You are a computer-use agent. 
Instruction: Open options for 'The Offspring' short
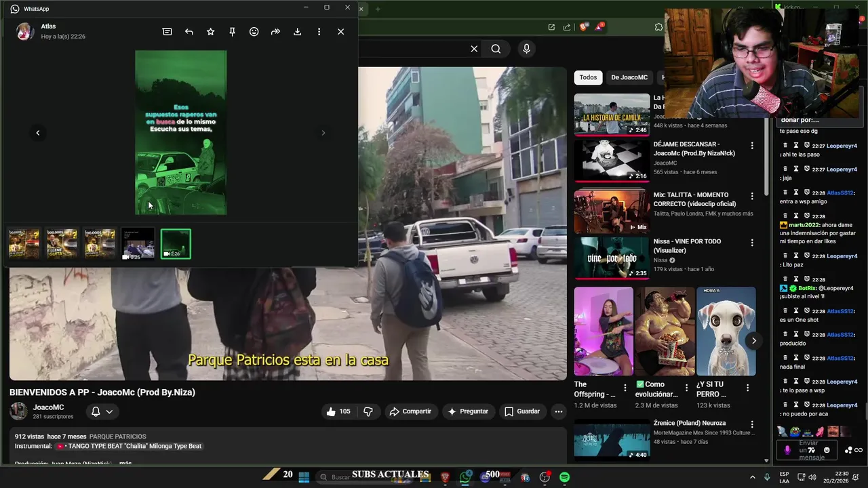625,388
